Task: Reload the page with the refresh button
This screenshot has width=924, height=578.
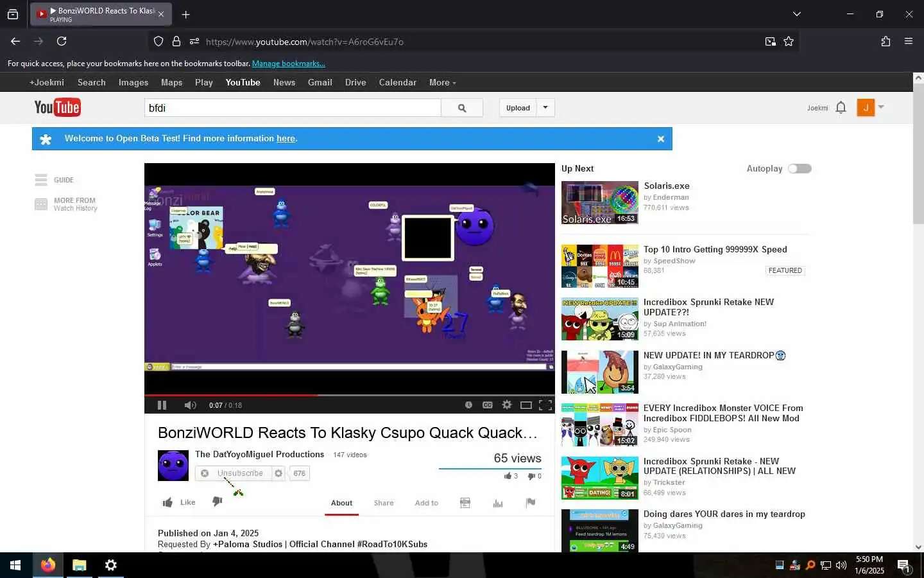Action: pyautogui.click(x=62, y=41)
